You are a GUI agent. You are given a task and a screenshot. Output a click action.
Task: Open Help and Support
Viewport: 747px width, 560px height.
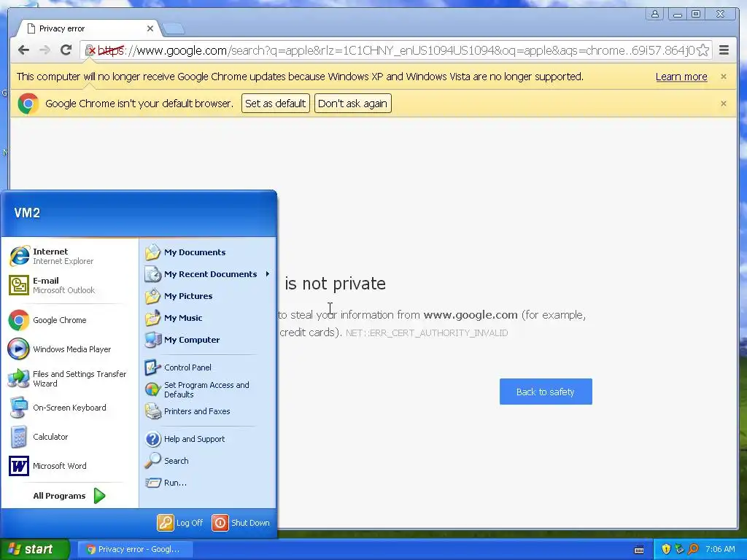pos(208,439)
